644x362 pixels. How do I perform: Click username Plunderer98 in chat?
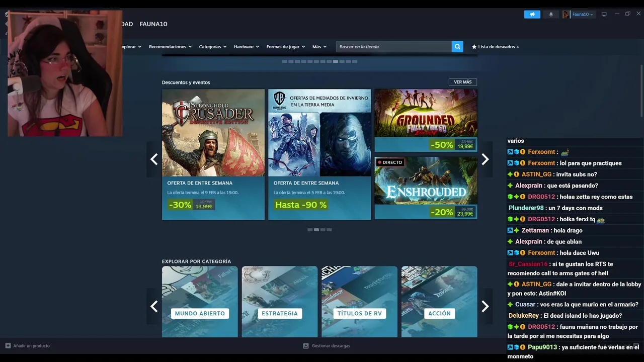[526, 208]
